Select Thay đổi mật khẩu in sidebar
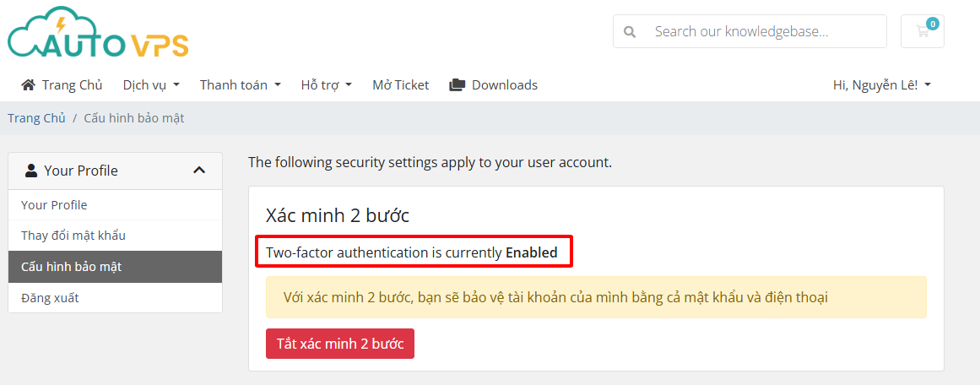This screenshot has width=980, height=385. coord(115,236)
